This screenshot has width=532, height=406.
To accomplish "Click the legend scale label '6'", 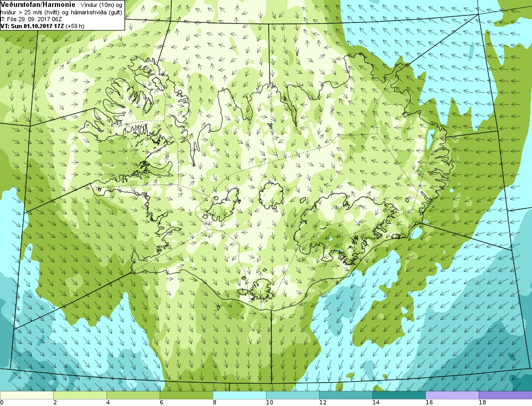I will (162, 403).
